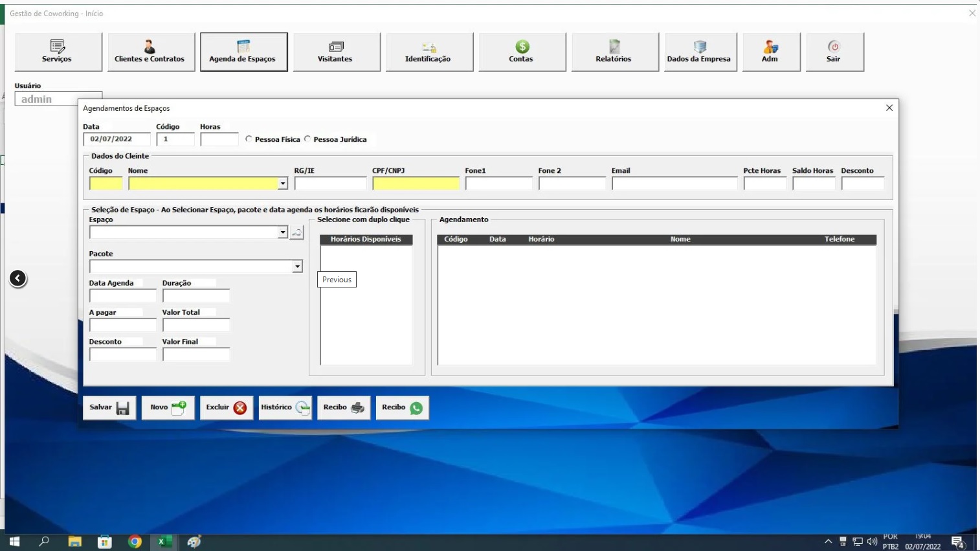Click the client Desconto field

pos(863,184)
